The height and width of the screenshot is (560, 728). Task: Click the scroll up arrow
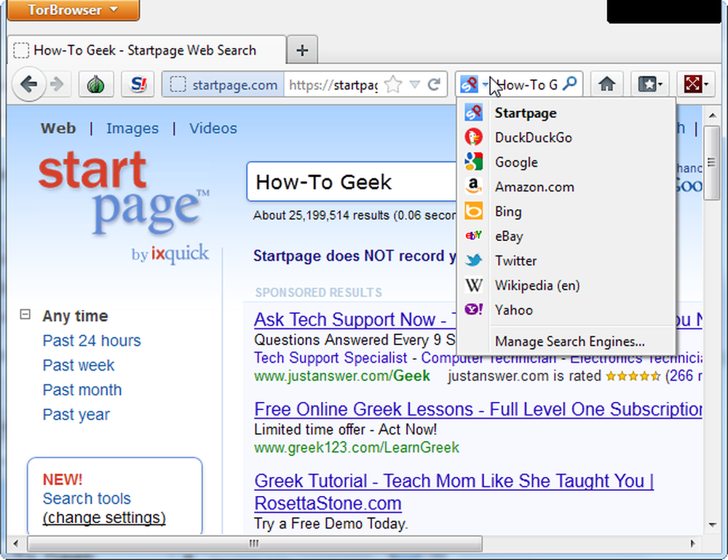(712, 114)
